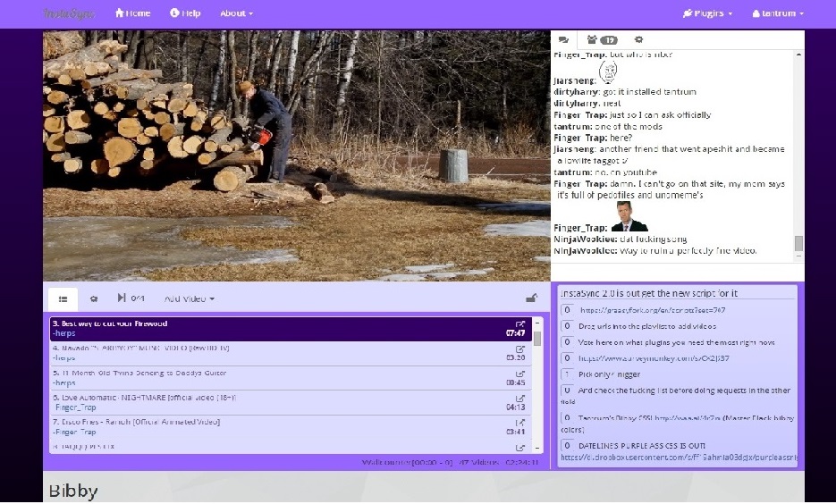
Task: Open the tantrum user account dropdown
Action: [778, 13]
